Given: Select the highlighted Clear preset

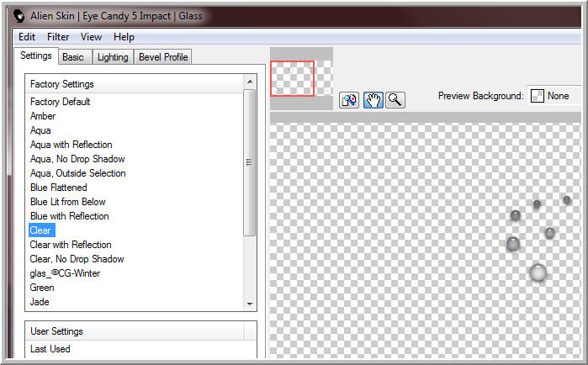Looking at the screenshot, I should [x=41, y=230].
